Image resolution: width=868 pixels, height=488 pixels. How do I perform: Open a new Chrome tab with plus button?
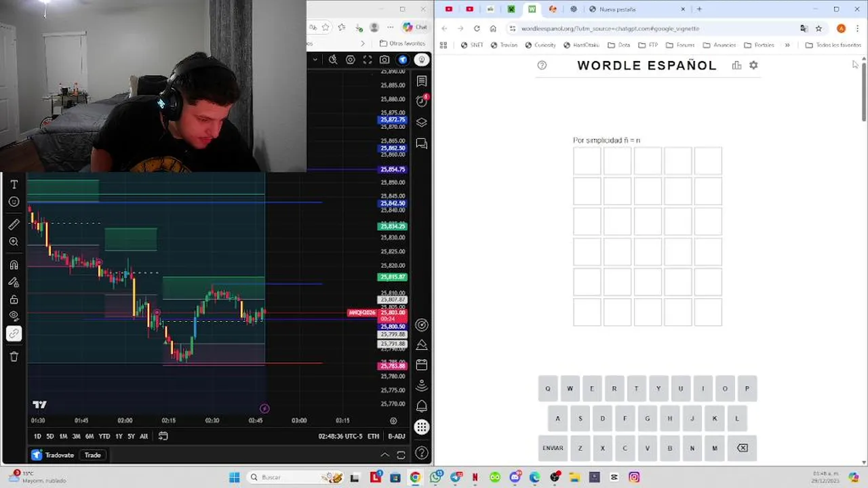699,9
